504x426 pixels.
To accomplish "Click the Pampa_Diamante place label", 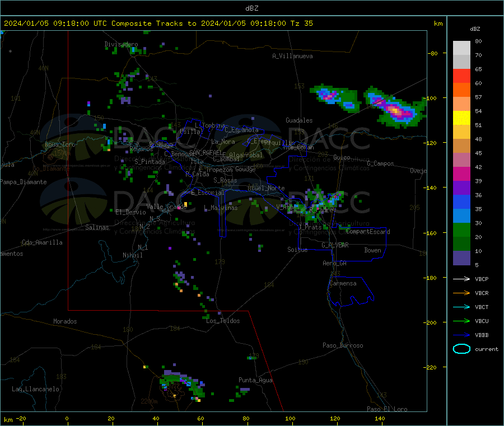I will pos(24,182).
